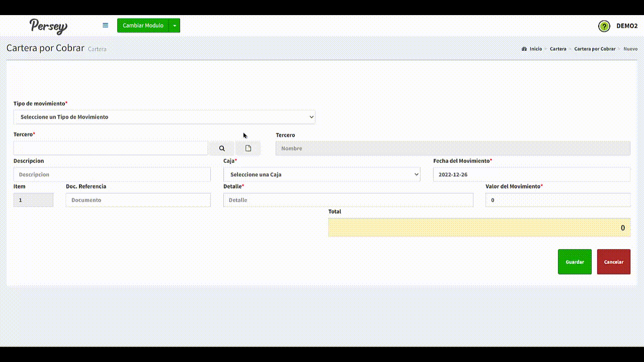Open the help question mark icon
Viewport: 644px width, 362px height.
(604, 26)
